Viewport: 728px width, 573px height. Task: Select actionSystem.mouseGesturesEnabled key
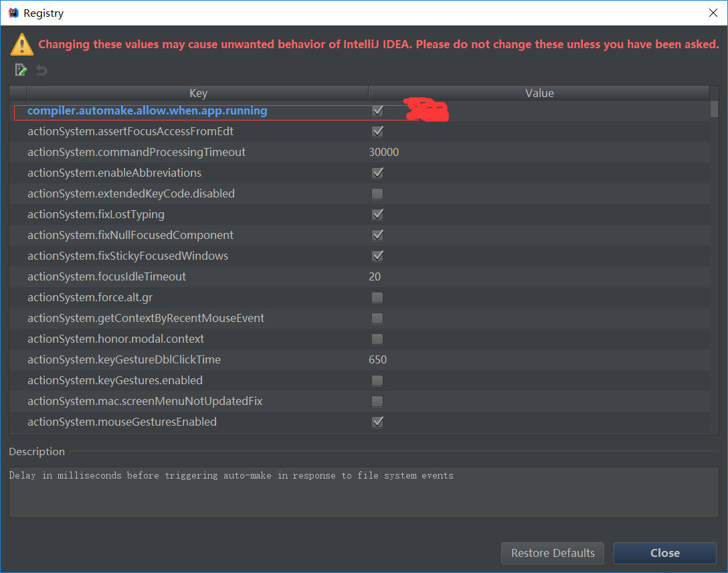tap(122, 422)
